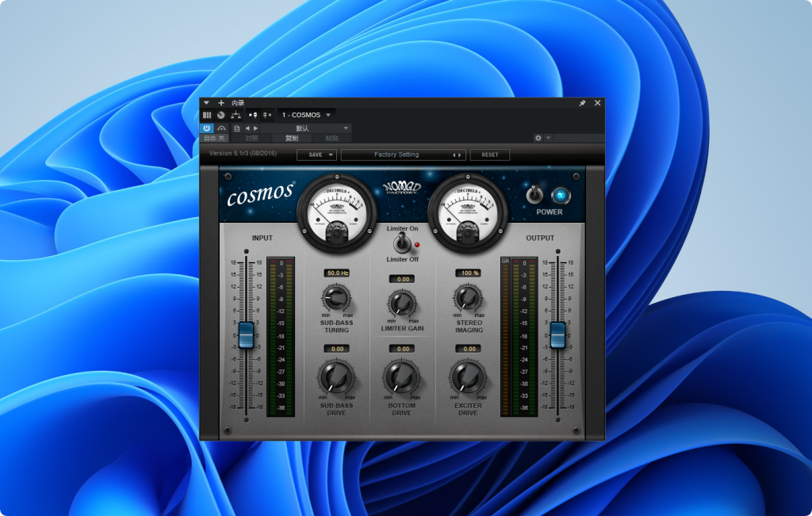Click the EXCITER DRIVE knob
The width and height of the screenshot is (812, 516).
468,377
